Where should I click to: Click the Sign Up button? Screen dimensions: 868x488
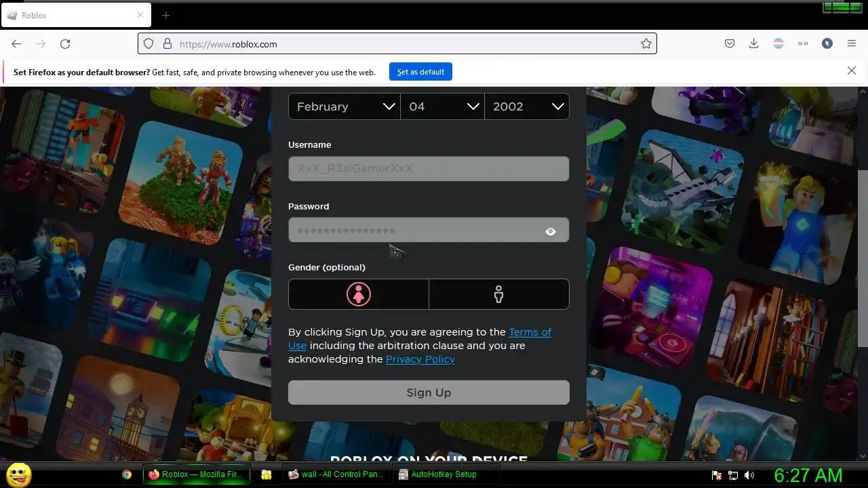pos(429,392)
